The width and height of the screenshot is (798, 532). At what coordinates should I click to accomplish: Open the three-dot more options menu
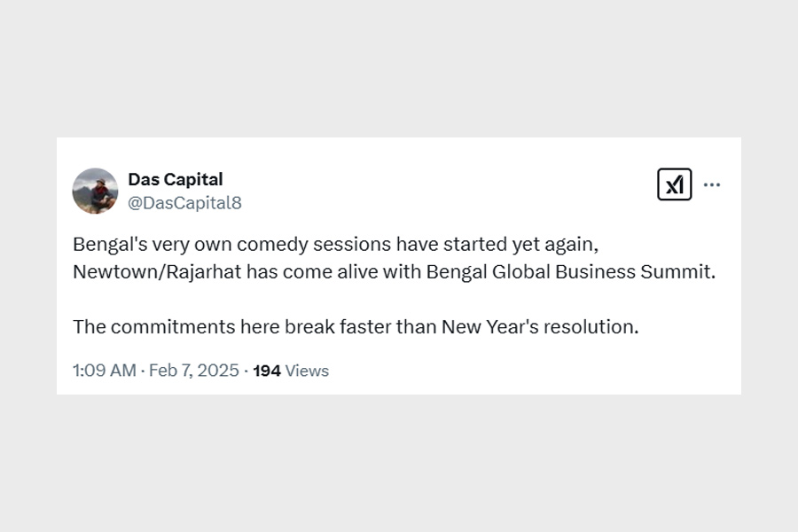[x=712, y=185]
